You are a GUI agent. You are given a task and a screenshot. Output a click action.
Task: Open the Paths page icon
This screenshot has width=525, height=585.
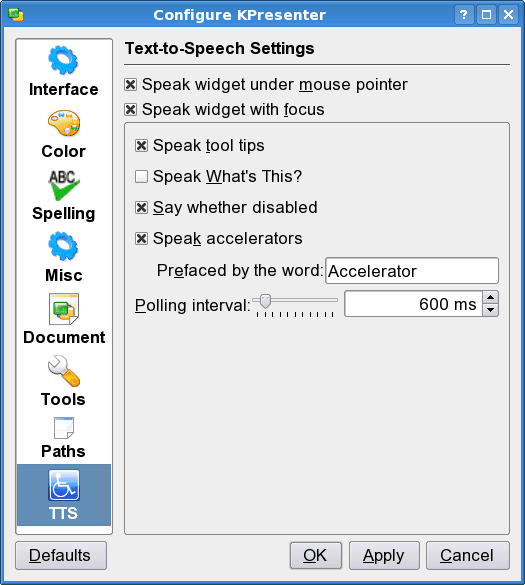[x=64, y=428]
